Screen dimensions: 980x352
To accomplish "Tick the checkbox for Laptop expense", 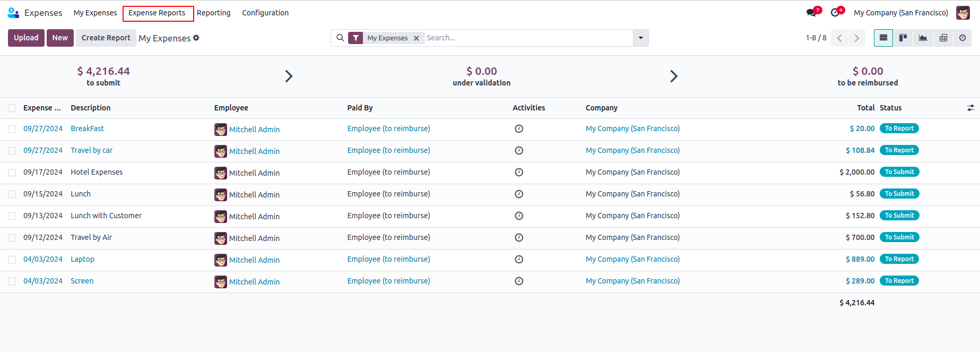I will pos(12,260).
